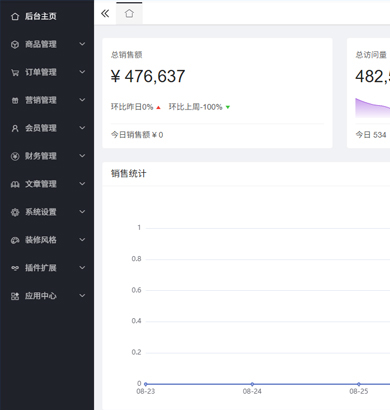This screenshot has height=410, width=390.
Task: Click the 08-24 axis label
Action: (252, 391)
